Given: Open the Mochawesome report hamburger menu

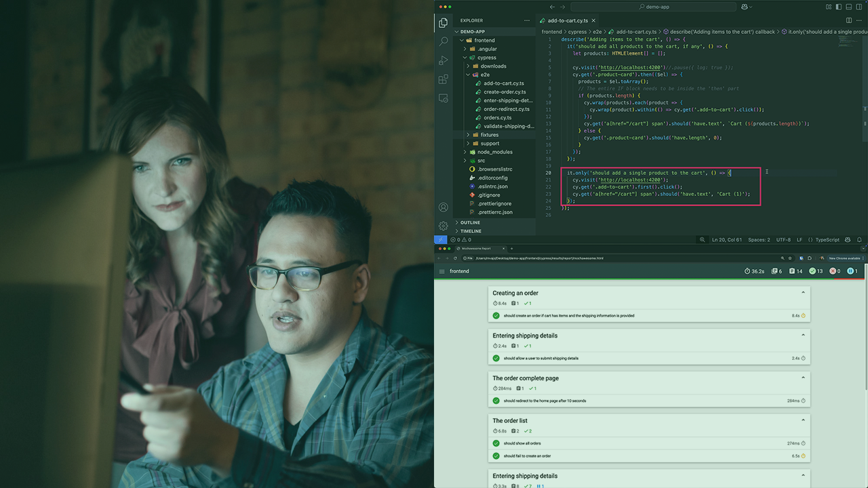Looking at the screenshot, I should click(442, 271).
